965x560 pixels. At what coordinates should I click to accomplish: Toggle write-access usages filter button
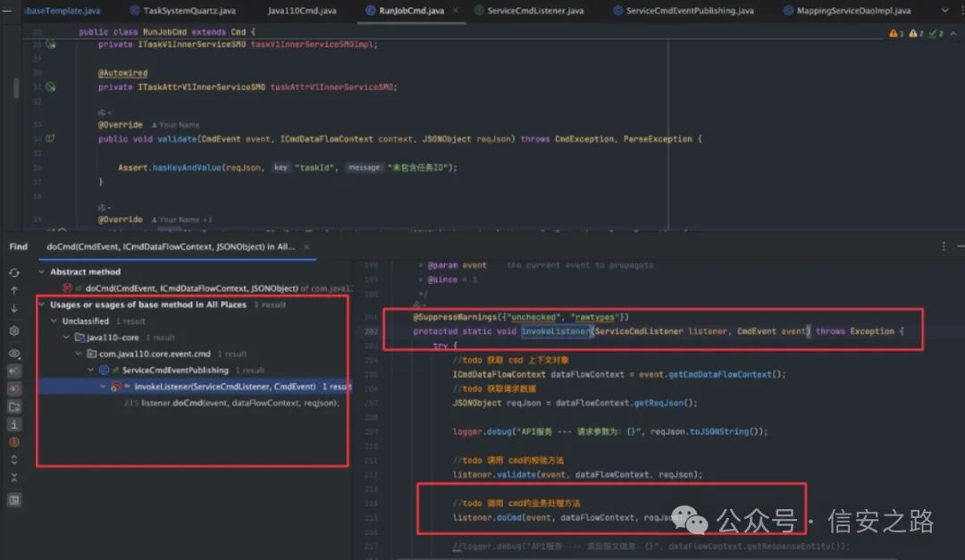point(14,389)
